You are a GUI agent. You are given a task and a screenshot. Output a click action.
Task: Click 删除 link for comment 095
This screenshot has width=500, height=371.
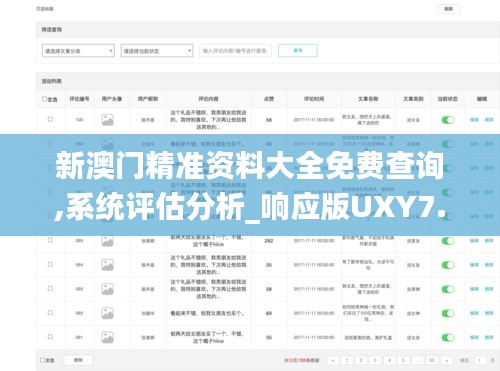tap(489, 241)
